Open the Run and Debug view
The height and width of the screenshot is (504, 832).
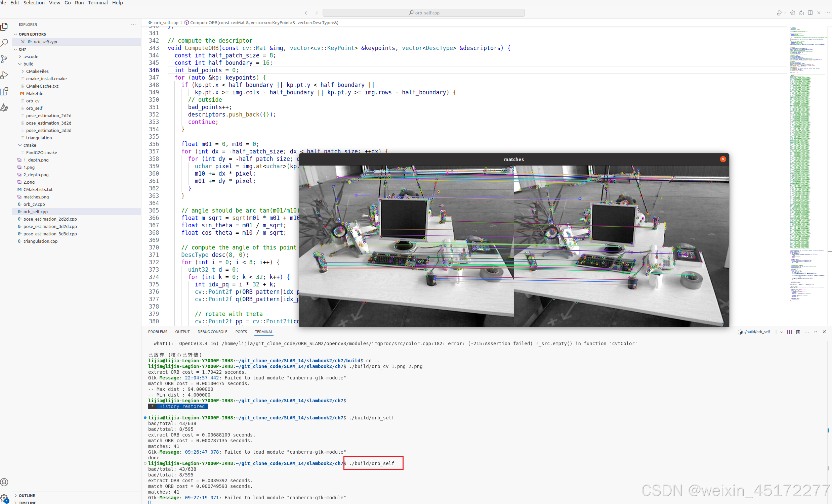tap(4, 75)
